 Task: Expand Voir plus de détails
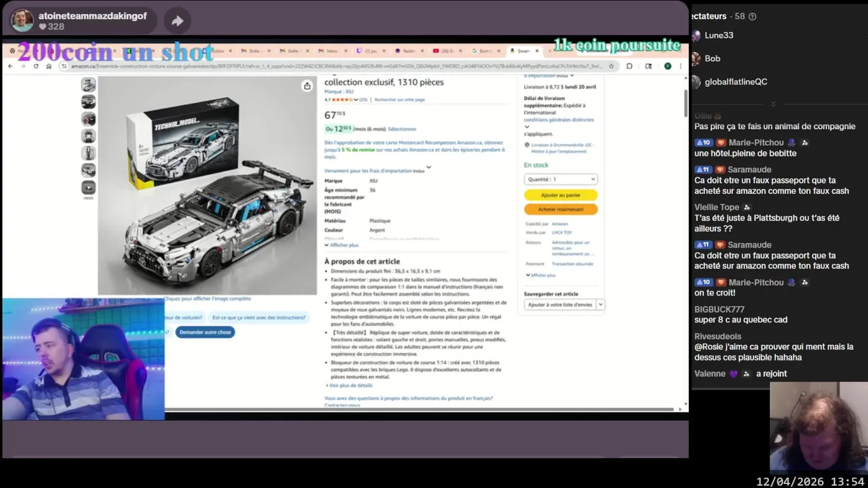(349, 386)
